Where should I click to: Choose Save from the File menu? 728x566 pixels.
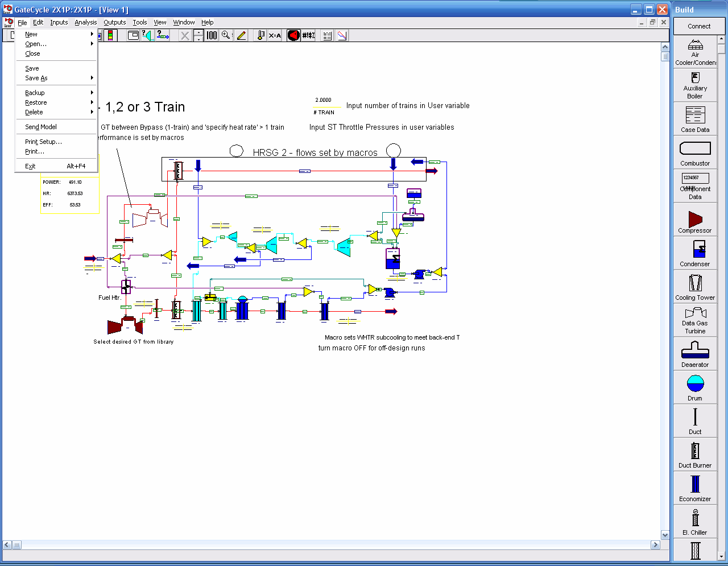tap(56, 68)
